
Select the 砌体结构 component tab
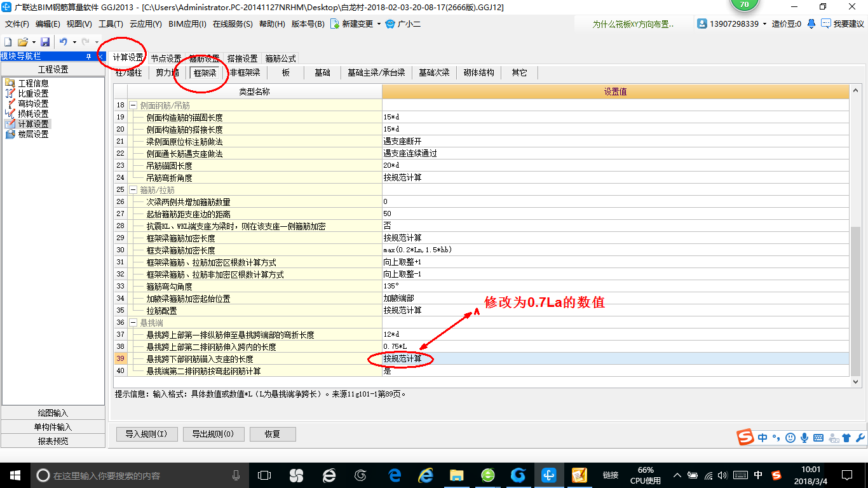pyautogui.click(x=479, y=73)
